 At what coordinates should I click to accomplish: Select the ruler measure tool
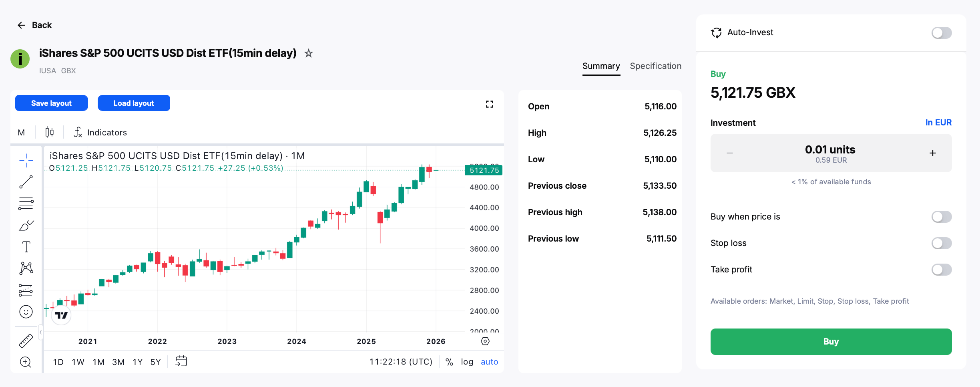[x=26, y=341]
